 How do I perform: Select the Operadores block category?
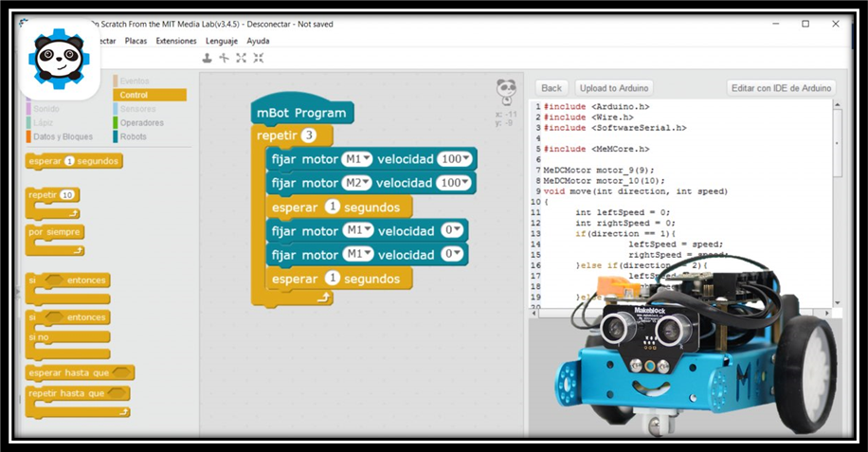pos(141,123)
